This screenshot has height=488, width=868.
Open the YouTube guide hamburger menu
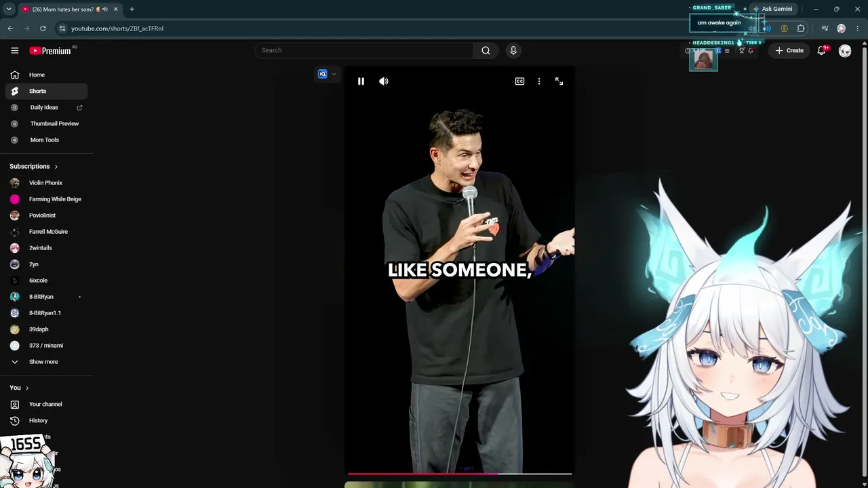(x=14, y=50)
